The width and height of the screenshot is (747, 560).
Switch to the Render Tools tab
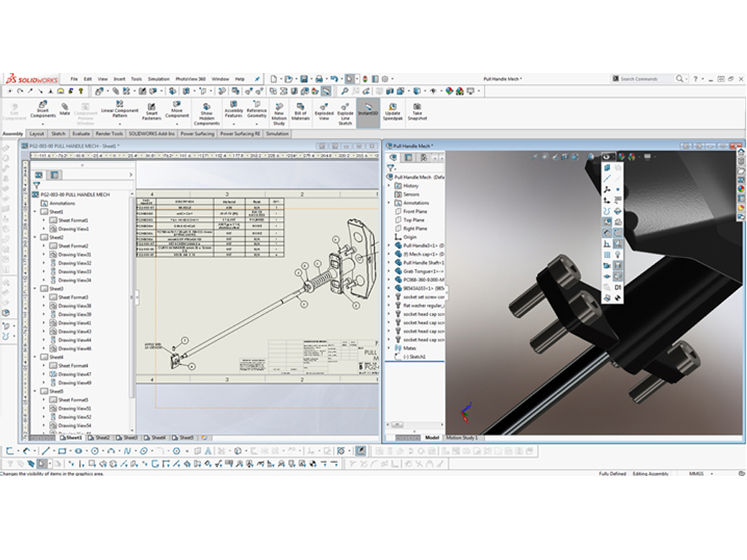click(x=109, y=134)
